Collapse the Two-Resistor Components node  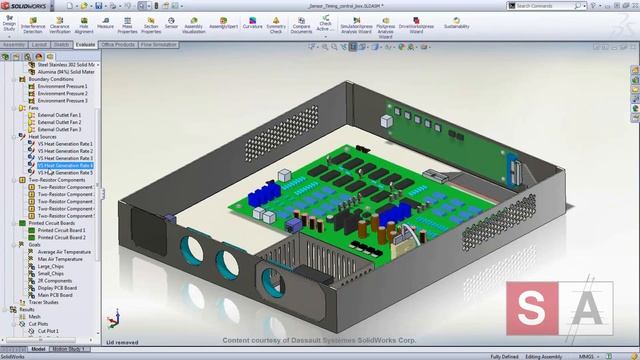coord(14,180)
